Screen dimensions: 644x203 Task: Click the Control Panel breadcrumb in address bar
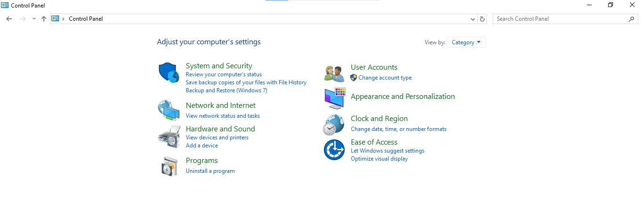[x=86, y=19]
